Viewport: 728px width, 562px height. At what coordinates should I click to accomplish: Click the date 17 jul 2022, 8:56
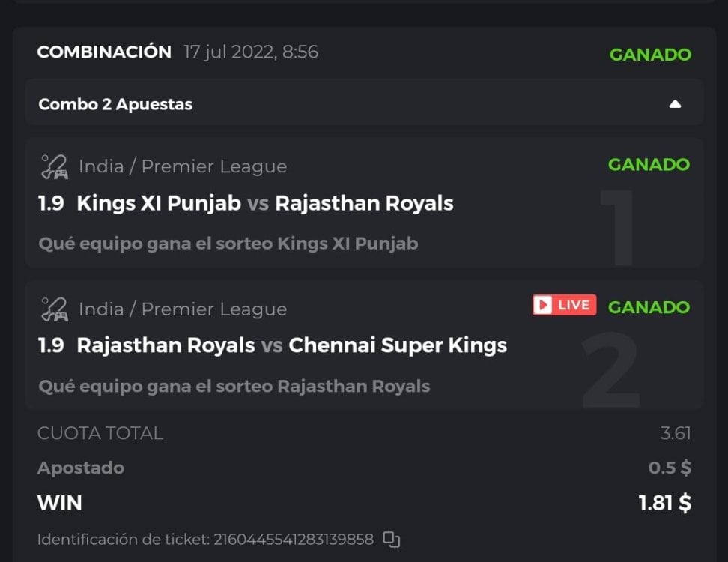251,52
